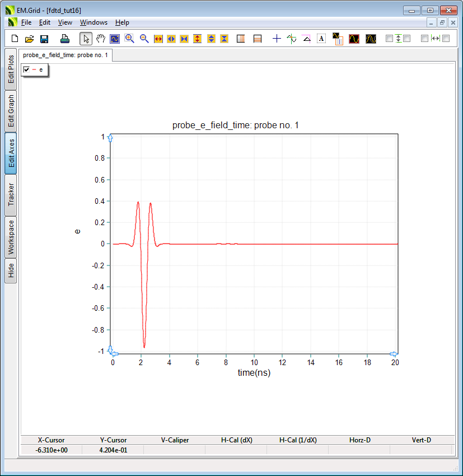Screen dimensions: 463x476
Task: Open the plot legend icon
Action: pyautogui.click(x=338, y=38)
